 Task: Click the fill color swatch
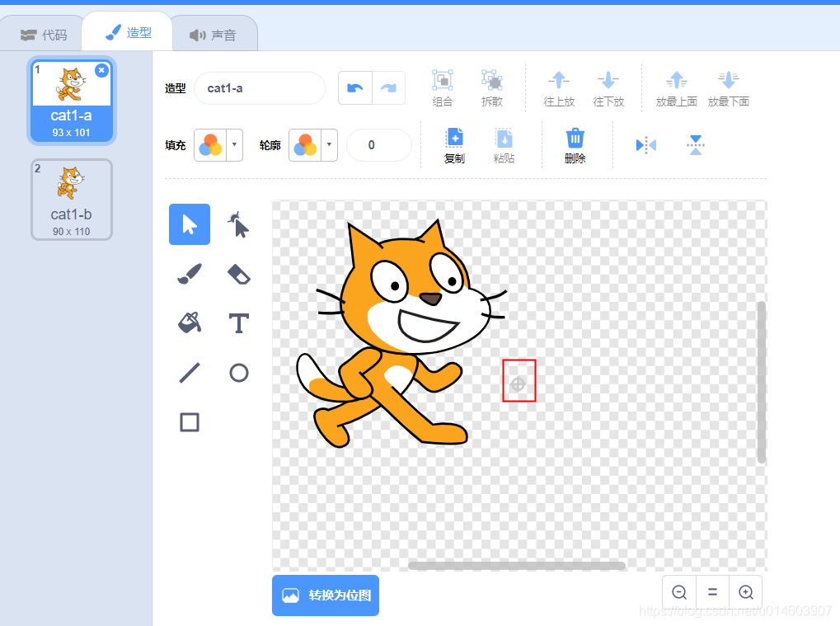(x=210, y=144)
